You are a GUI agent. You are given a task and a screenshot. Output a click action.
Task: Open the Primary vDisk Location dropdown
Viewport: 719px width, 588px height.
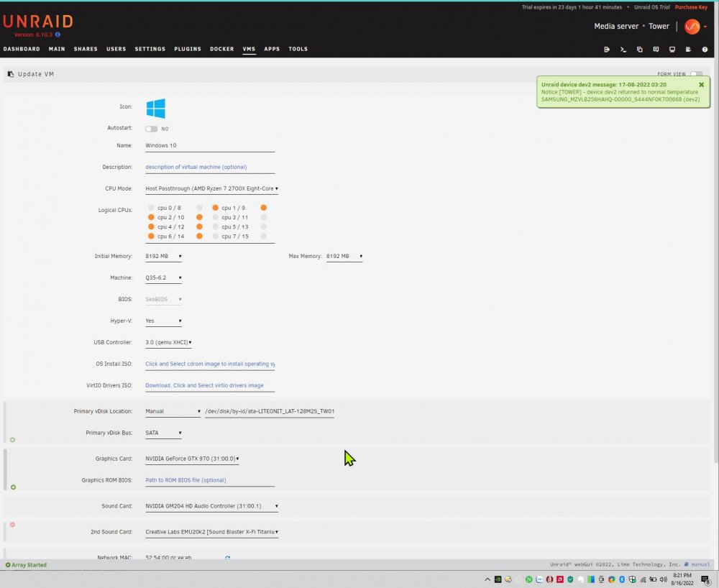click(173, 411)
